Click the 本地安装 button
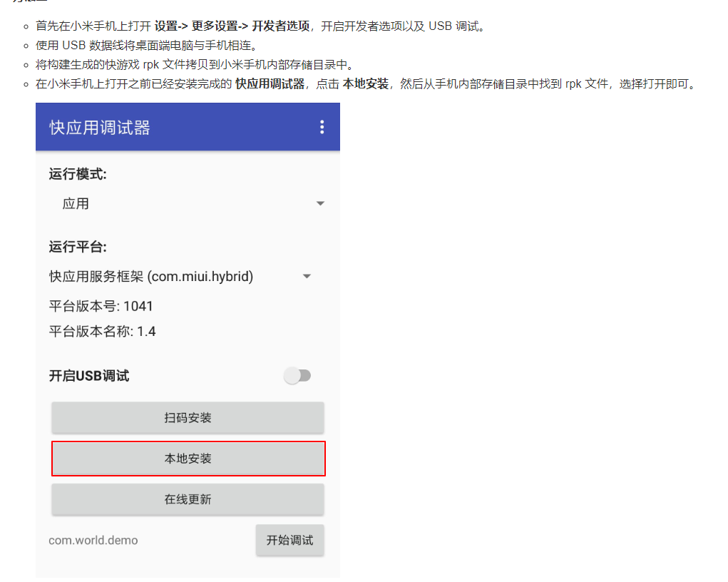The width and height of the screenshot is (728, 582). pos(188,459)
